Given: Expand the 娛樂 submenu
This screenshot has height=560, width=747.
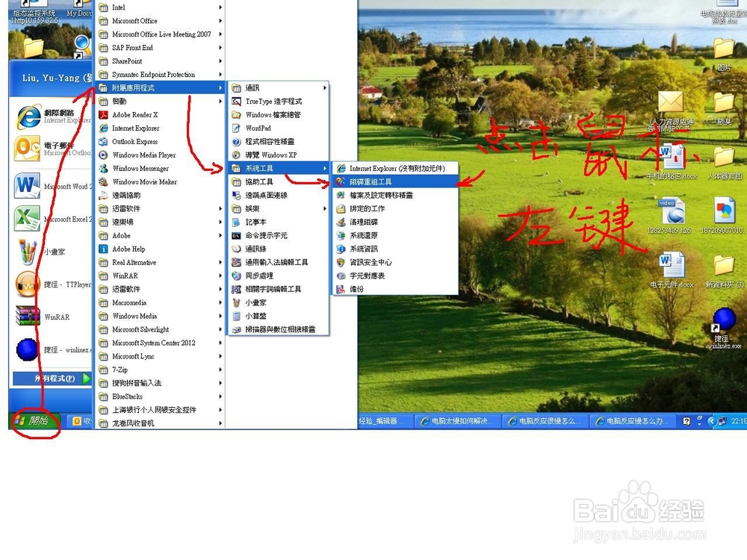Looking at the screenshot, I should (x=279, y=208).
